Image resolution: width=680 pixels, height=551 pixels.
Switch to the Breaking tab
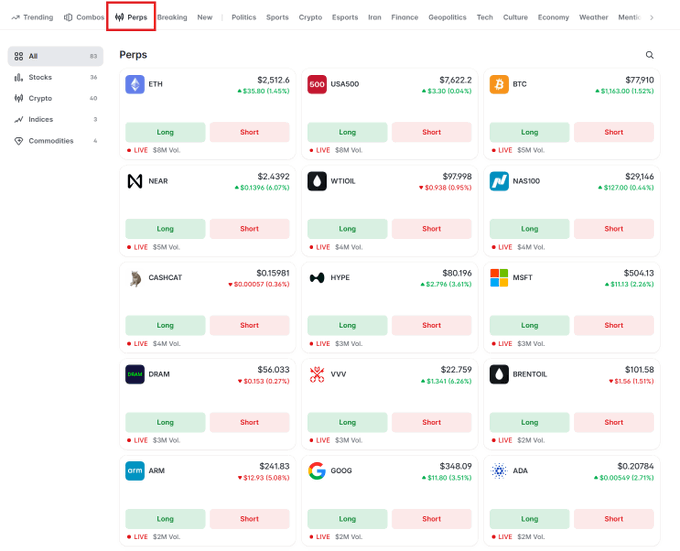(x=172, y=17)
